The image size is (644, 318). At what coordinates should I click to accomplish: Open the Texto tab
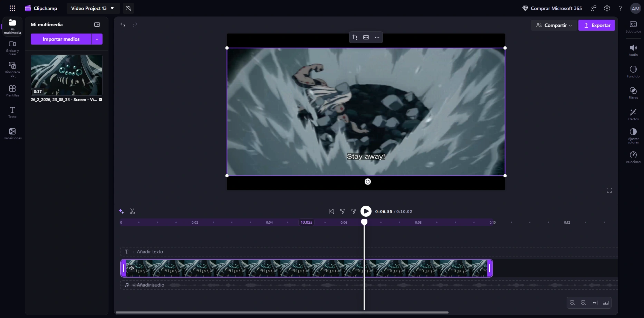(12, 112)
